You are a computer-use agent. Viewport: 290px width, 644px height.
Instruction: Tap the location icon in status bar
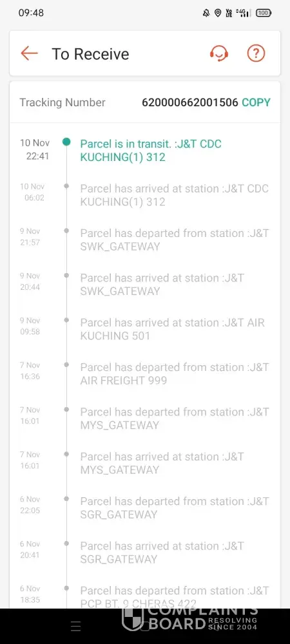point(218,13)
